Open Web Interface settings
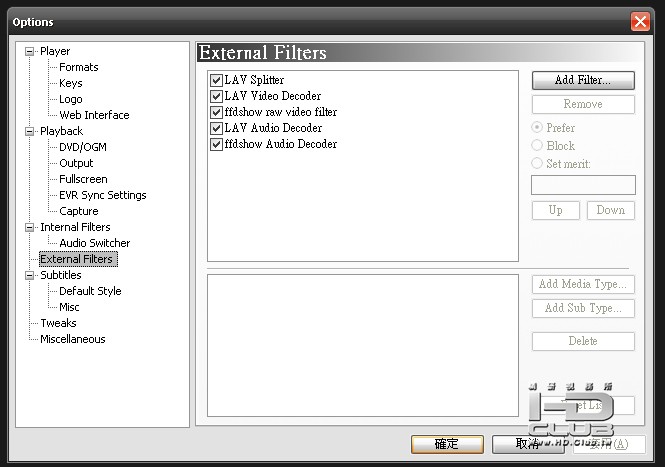The image size is (665, 467). (x=94, y=115)
